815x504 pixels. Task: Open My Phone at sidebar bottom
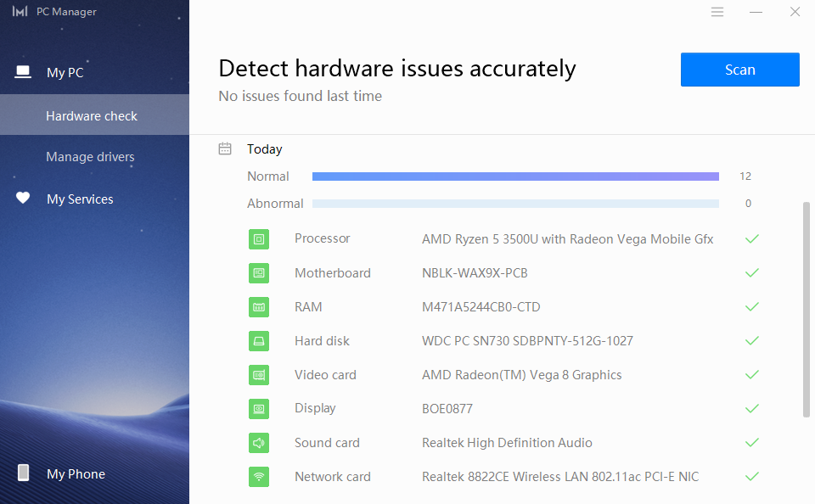[x=76, y=474]
